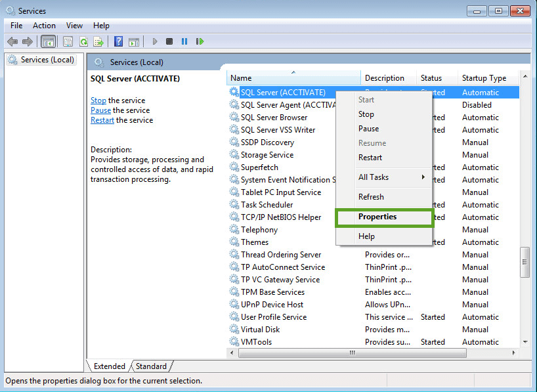Viewport: 537px width, 392px height.
Task: Open Properties from the toolbar icon
Action: [68, 42]
